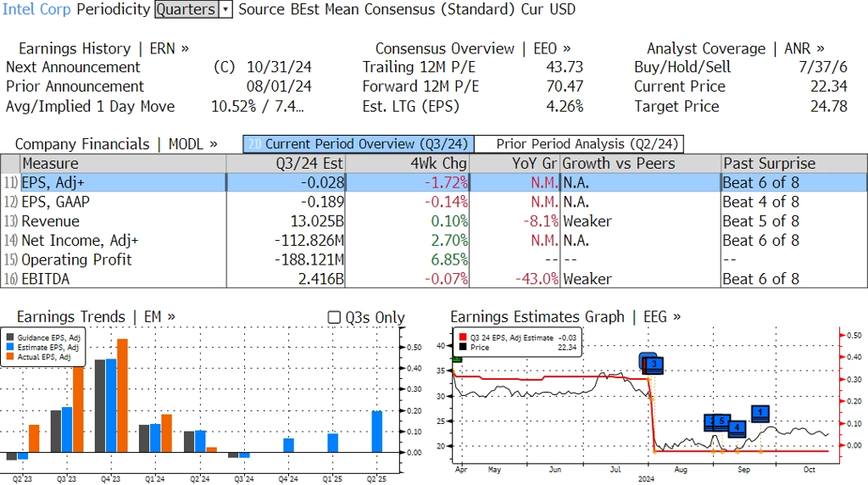Select the EPS, Adj+ row
The image size is (868, 485).
pyautogui.click(x=434, y=182)
